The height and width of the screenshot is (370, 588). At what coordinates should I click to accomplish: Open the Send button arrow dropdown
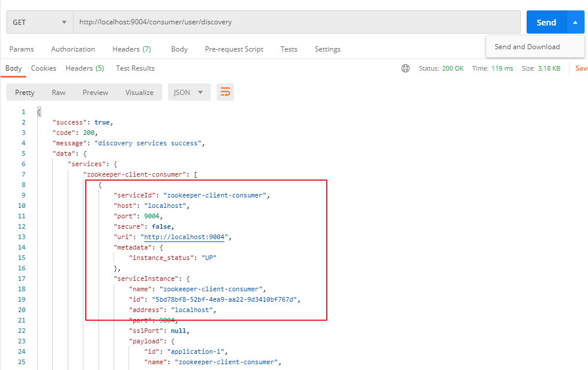575,22
